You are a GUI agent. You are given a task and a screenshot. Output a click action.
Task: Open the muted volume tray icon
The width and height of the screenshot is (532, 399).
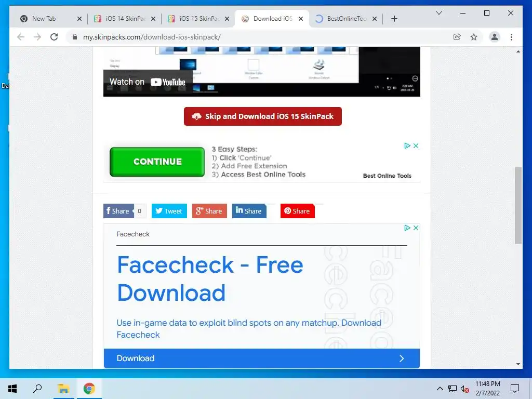tap(465, 389)
